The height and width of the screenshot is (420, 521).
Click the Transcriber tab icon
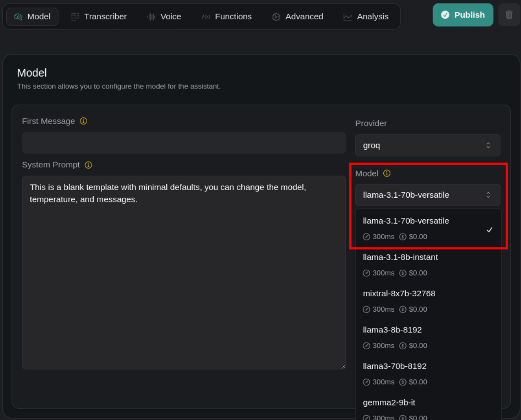pos(75,17)
